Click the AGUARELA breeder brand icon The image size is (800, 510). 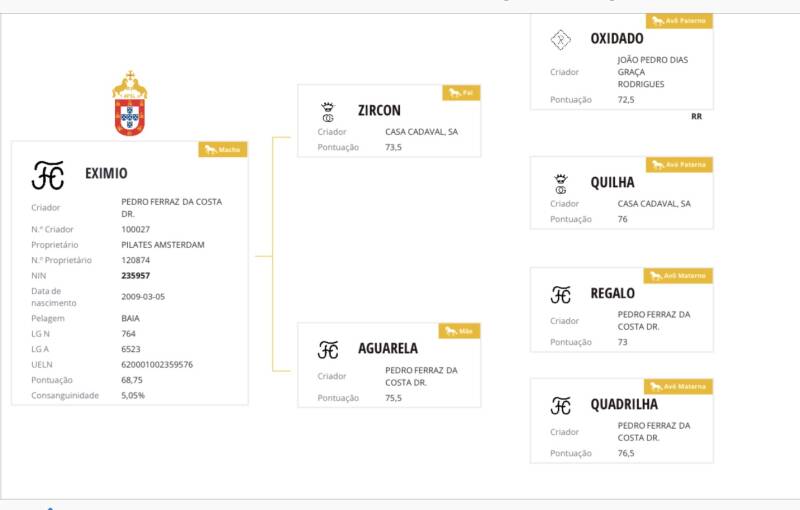tap(328, 349)
